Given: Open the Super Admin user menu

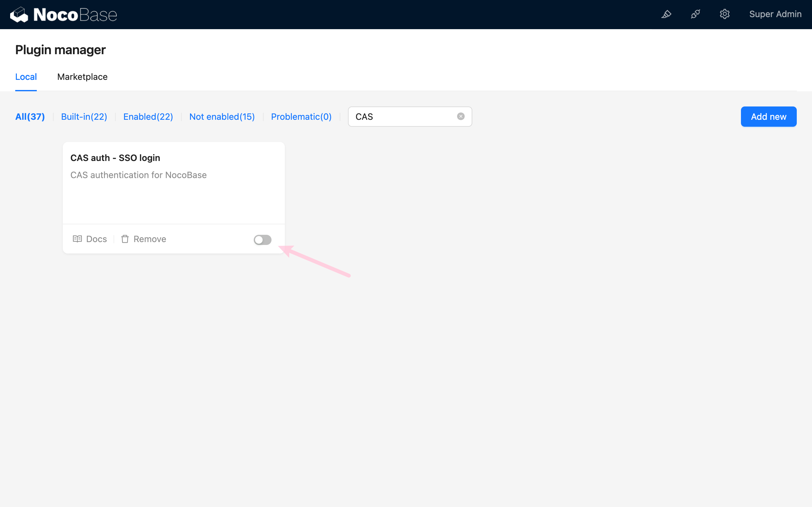Looking at the screenshot, I should click(775, 14).
